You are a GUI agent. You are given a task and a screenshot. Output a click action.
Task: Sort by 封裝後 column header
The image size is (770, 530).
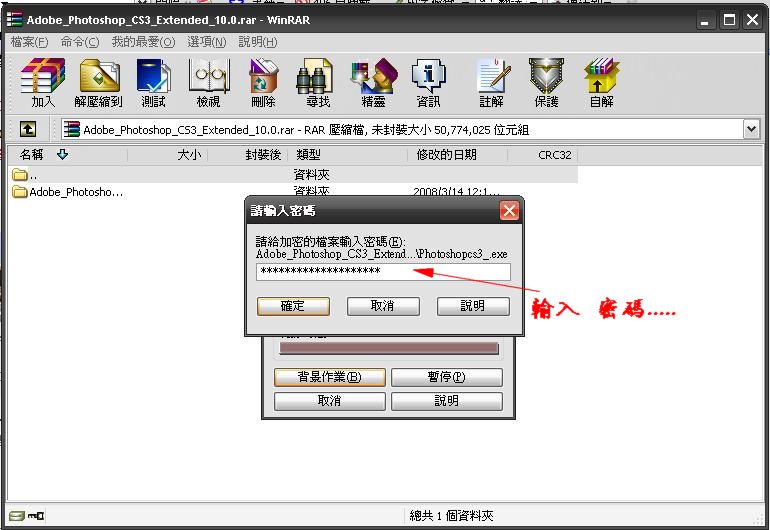(247, 155)
